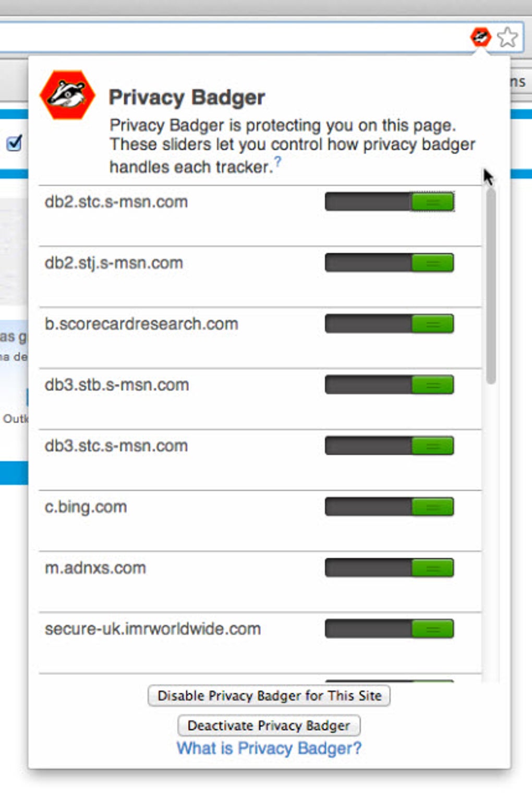Toggle the db3.stc.s-msn.com tracking control

coord(432,445)
